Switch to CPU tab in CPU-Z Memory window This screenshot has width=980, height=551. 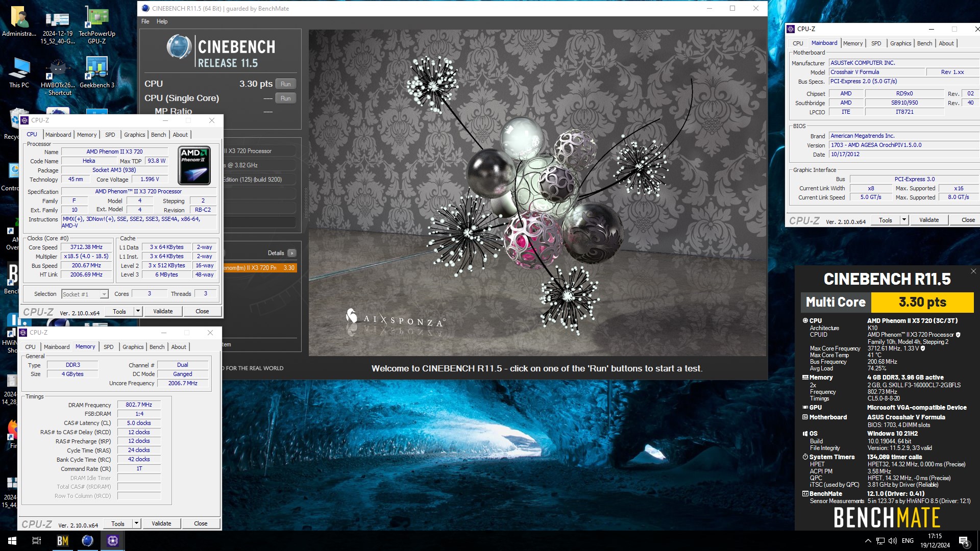click(x=31, y=347)
